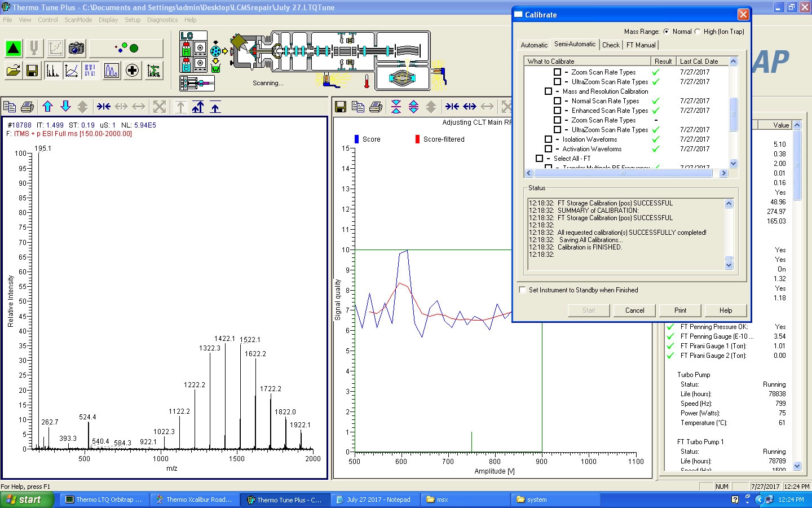Click the green triangle instrument on/standby button

pos(14,49)
